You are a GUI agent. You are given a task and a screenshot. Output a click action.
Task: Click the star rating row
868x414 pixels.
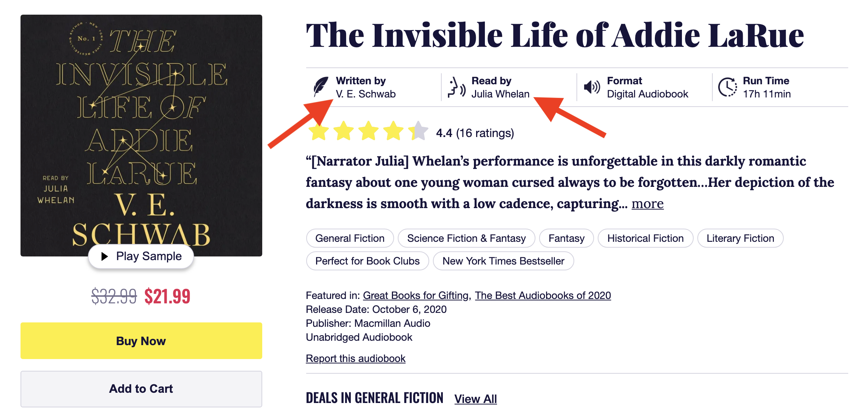coord(368,131)
